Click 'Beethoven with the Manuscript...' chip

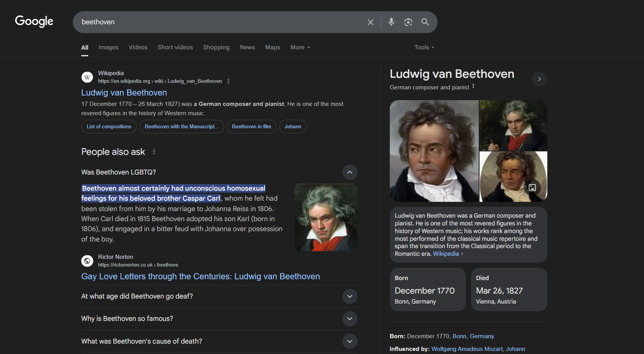(x=181, y=127)
